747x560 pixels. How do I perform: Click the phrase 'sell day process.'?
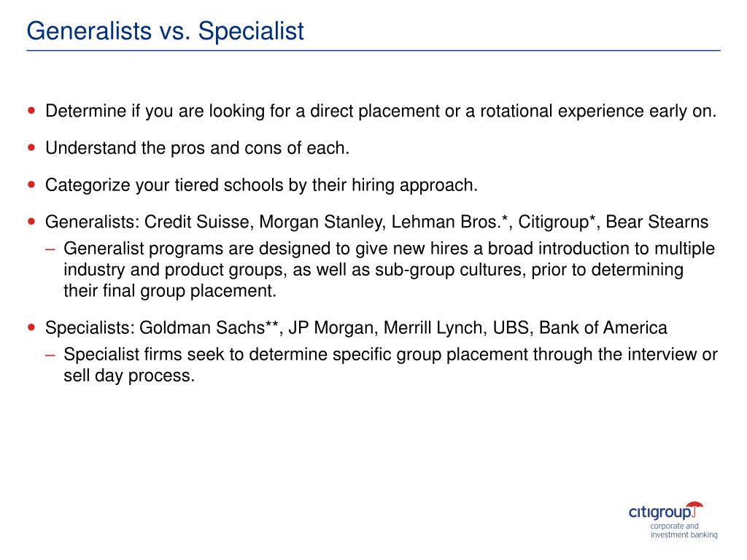[x=130, y=376]
